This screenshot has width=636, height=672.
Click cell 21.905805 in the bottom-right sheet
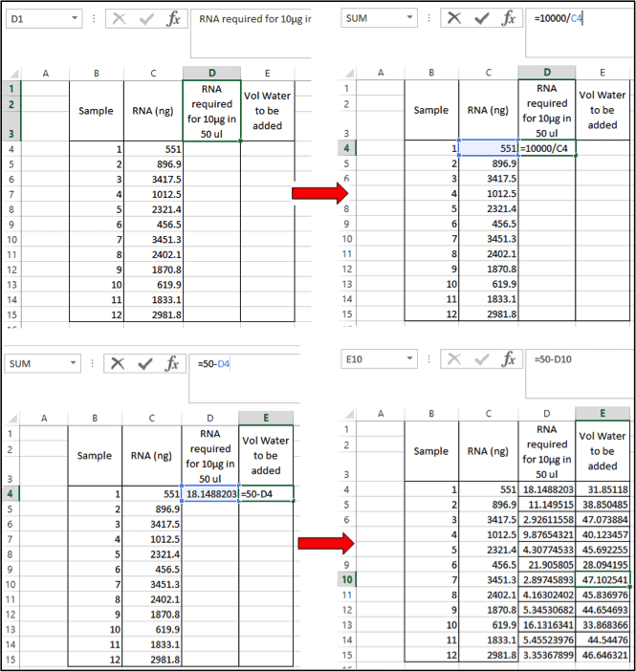547,564
